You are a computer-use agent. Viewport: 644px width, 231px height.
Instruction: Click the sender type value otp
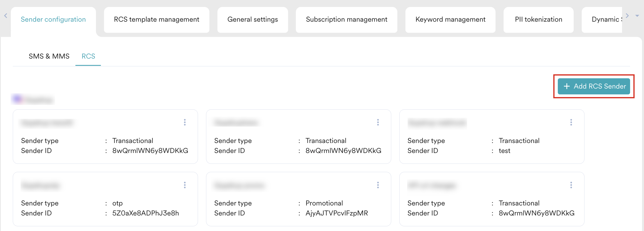[117, 203]
